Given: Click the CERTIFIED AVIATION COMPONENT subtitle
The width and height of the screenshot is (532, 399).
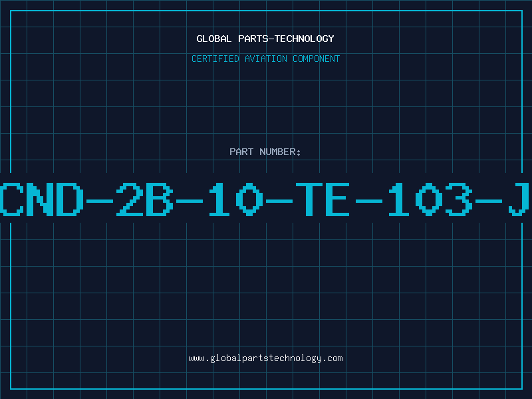Looking at the screenshot, I should coord(265,59).
